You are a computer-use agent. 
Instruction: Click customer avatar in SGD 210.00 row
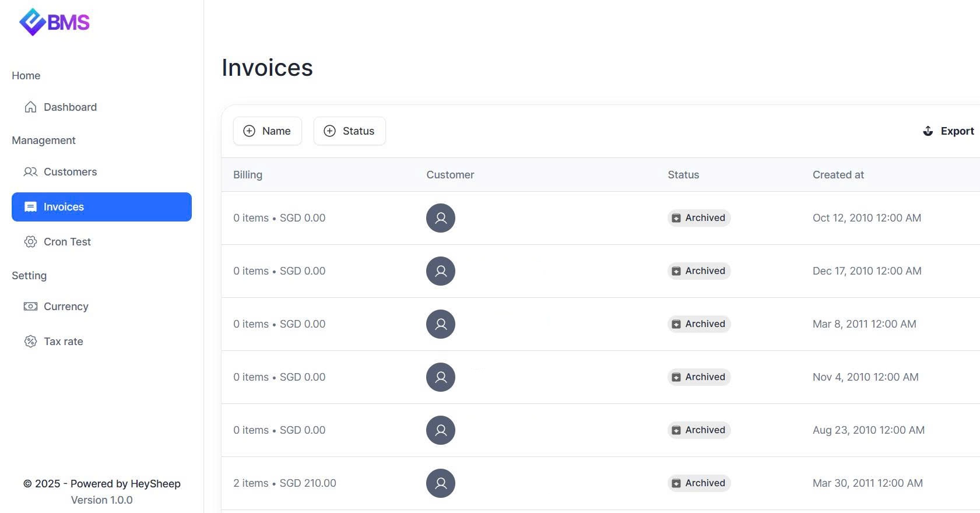440,483
